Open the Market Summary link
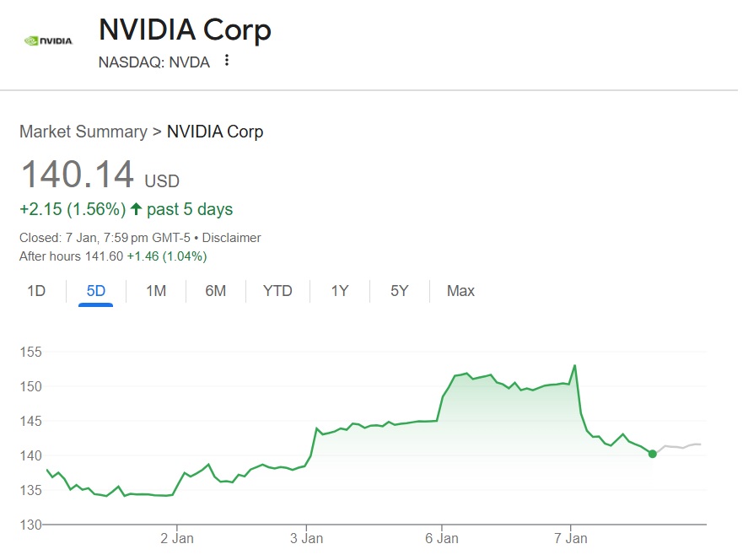The image size is (743, 560). pos(83,132)
